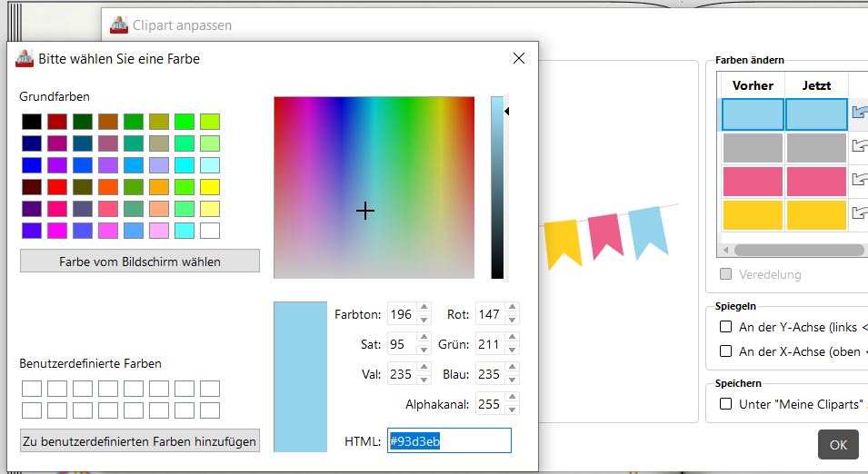Viewport: 868px width, 474px height.
Task: Increase the Alphakanal value with up arrow
Action: [x=513, y=400]
